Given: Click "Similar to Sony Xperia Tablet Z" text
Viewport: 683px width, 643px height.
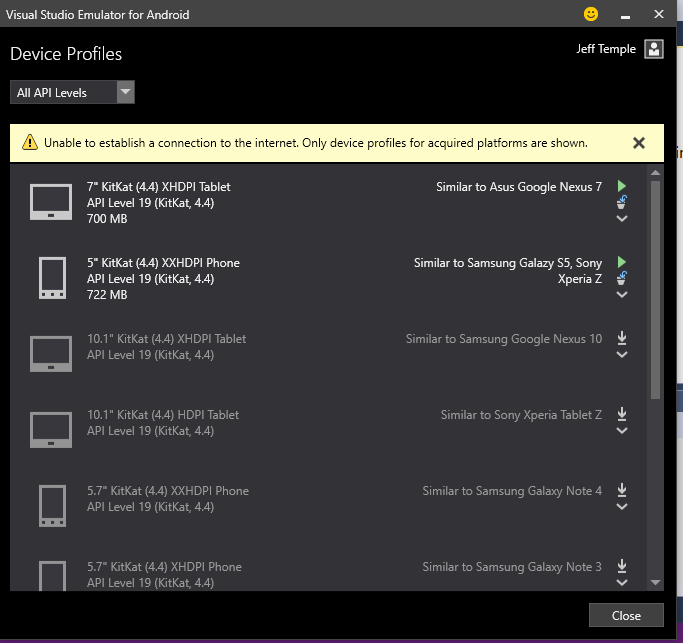Looking at the screenshot, I should point(521,415).
